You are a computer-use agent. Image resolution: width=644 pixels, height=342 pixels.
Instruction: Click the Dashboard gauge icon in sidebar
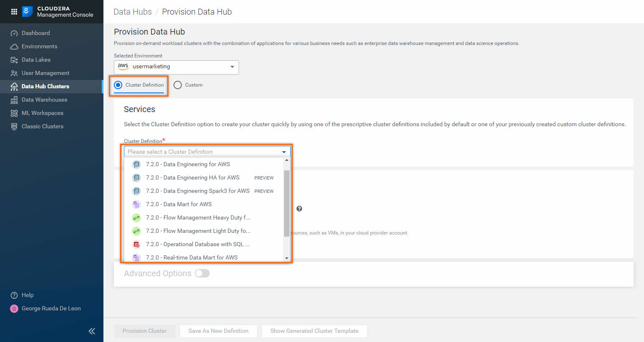14,33
